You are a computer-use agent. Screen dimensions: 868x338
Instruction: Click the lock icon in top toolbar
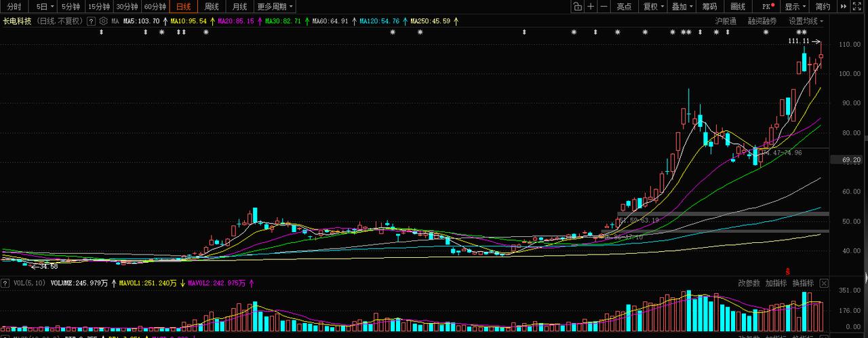click(x=577, y=7)
